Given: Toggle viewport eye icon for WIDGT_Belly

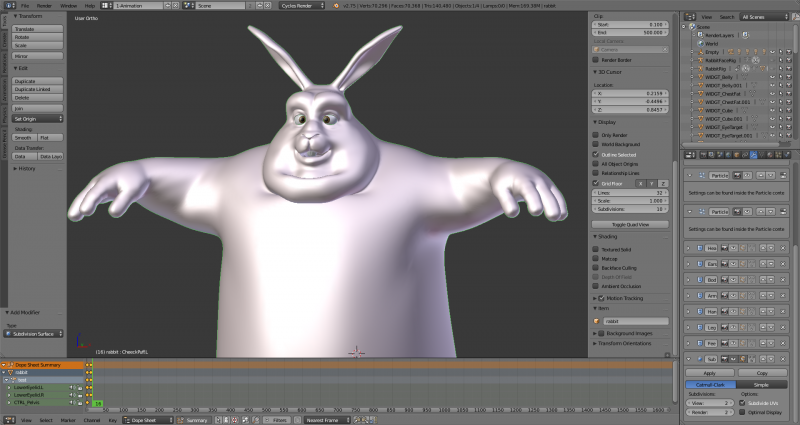Looking at the screenshot, I should [772, 77].
